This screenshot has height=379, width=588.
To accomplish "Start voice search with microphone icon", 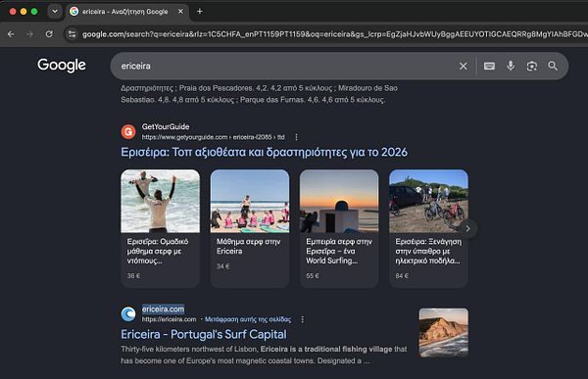I will tap(511, 66).
